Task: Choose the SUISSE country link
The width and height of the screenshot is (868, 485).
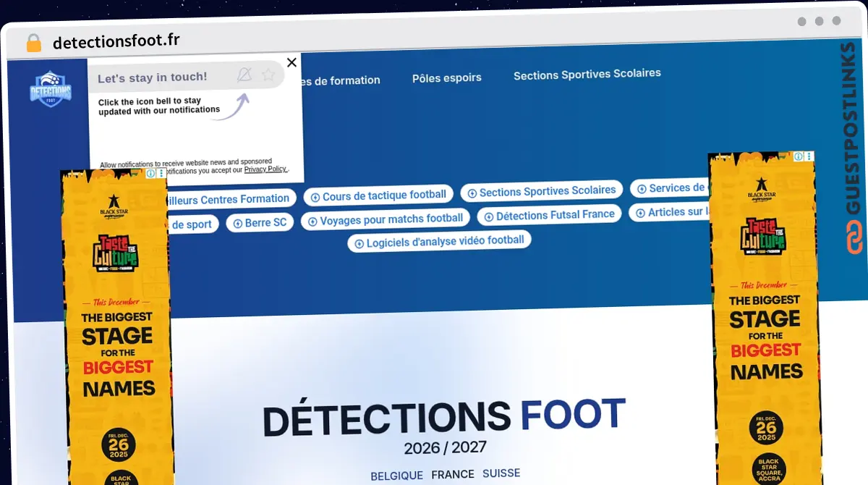Action: pyautogui.click(x=501, y=473)
